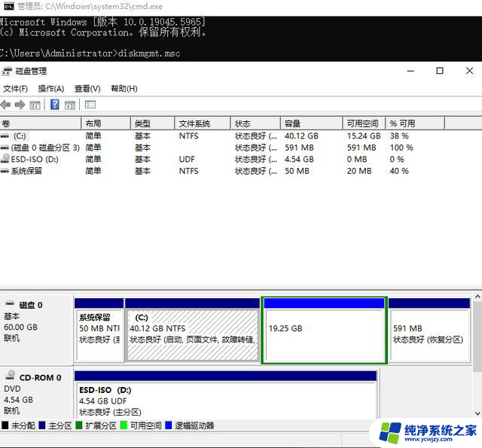Image resolution: width=482 pixels, height=448 pixels.
Task: Click the UDF file system cell
Action: click(187, 159)
